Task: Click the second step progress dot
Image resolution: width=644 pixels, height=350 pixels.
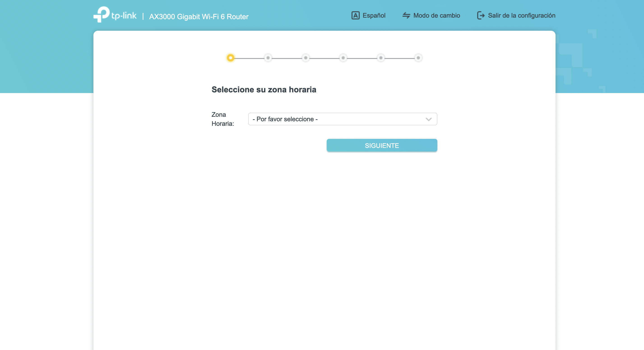Action: coord(268,58)
